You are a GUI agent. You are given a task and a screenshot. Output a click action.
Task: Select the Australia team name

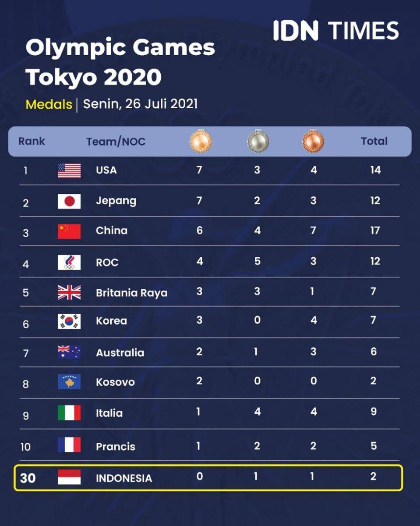pos(120,352)
